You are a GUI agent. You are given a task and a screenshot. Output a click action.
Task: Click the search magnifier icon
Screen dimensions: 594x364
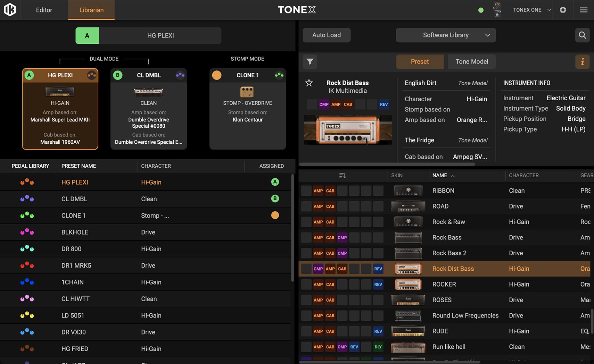click(582, 35)
